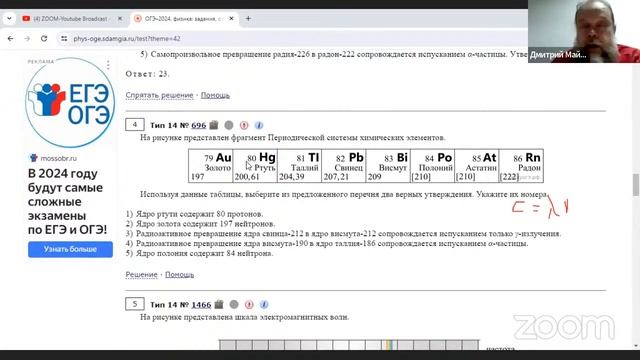The width and height of the screenshot is (640, 360).
Task: Open Помощь link next to Спрятать решение
Action: click(x=215, y=95)
